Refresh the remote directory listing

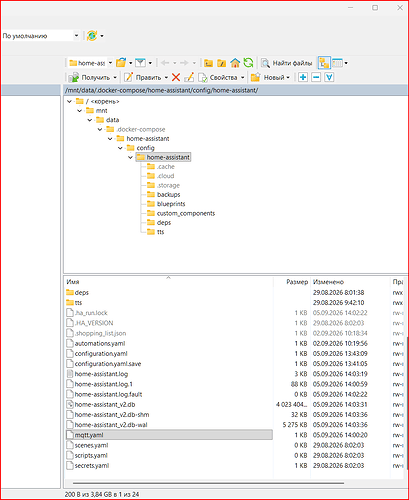tap(248, 63)
